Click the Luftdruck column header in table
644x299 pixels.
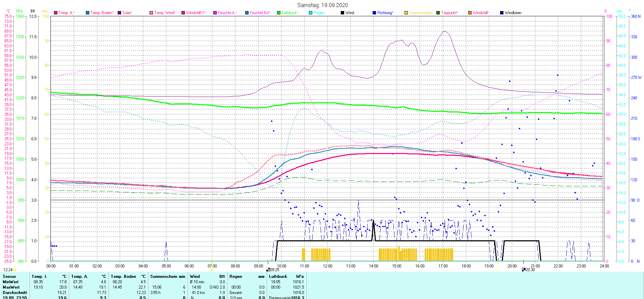click(x=278, y=277)
